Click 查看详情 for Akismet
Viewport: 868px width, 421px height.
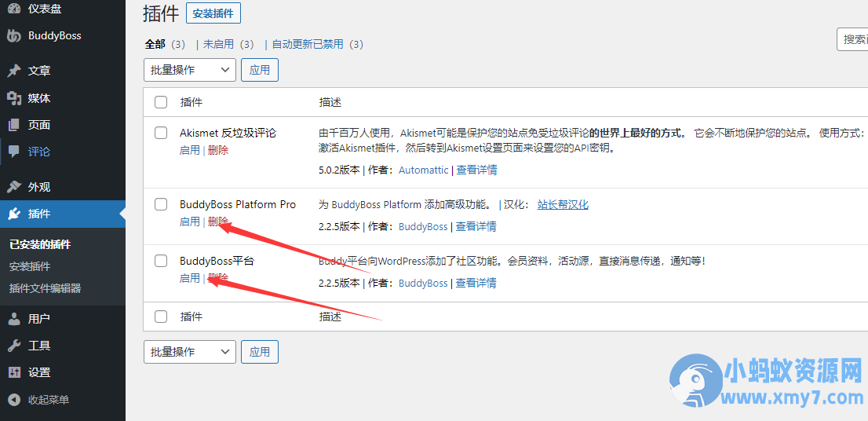click(x=476, y=170)
